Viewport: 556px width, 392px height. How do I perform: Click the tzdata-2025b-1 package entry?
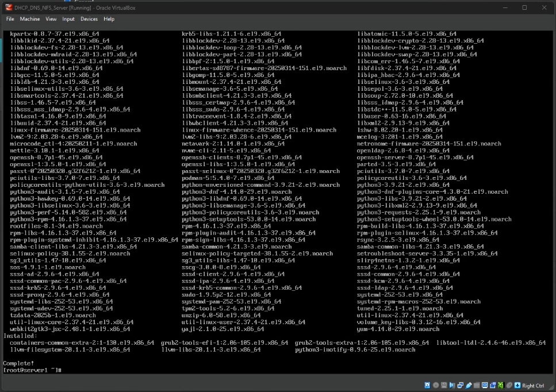[x=53, y=315]
